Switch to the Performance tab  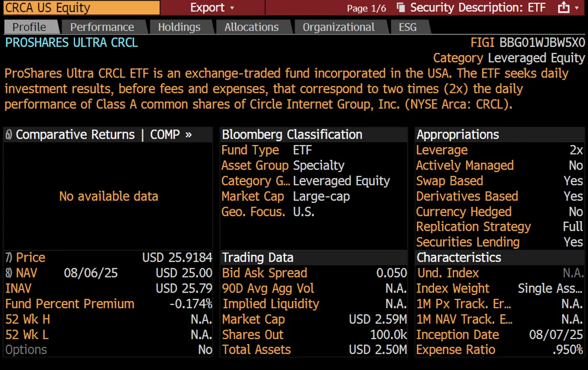(102, 27)
